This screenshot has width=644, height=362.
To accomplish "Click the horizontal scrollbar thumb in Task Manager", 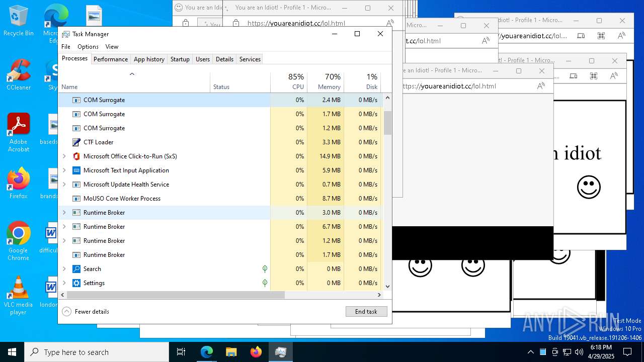I will point(176,295).
